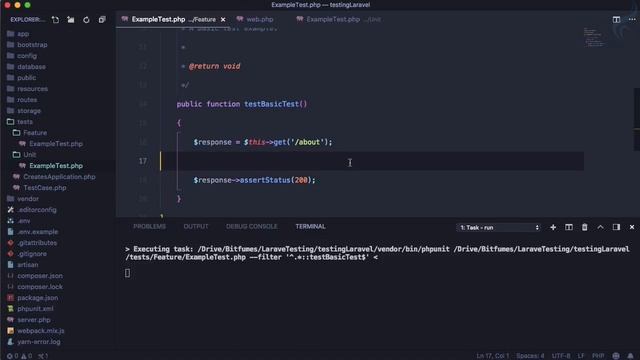Image resolution: width=640 pixels, height=360 pixels.
Task: Split the terminal panel
Action: click(x=569, y=227)
